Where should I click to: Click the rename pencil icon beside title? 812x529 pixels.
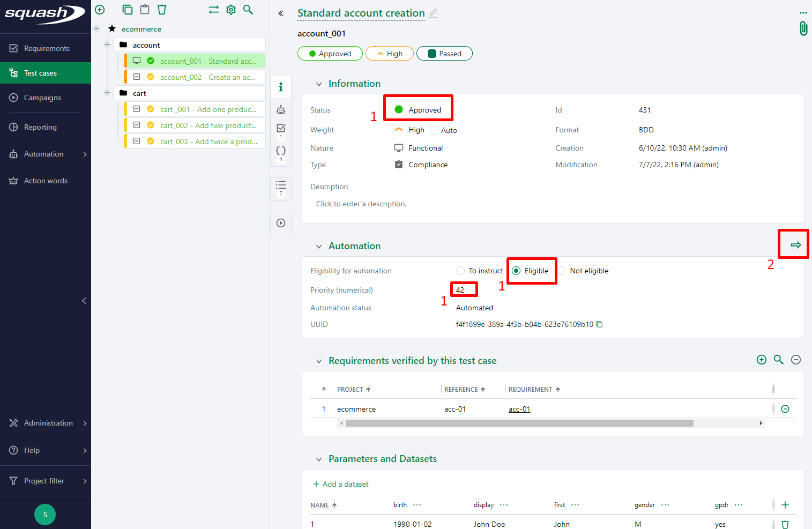point(433,13)
